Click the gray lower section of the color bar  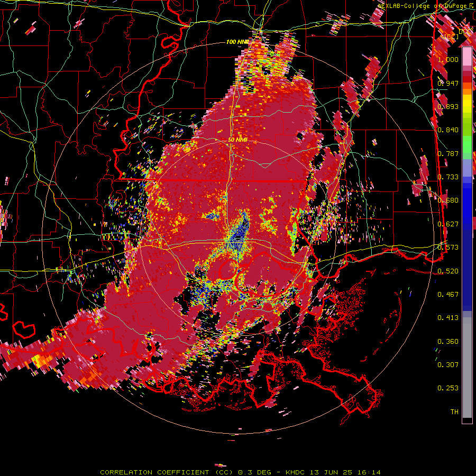tap(467, 368)
